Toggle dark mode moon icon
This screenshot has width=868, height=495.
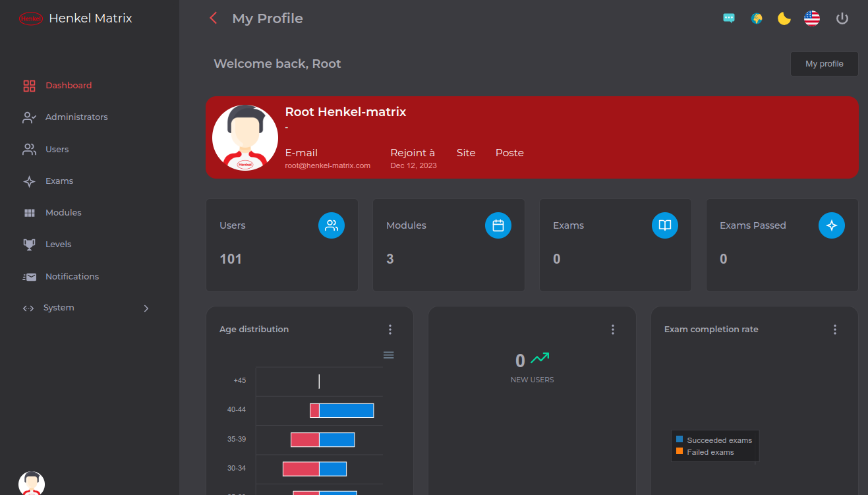coord(784,18)
